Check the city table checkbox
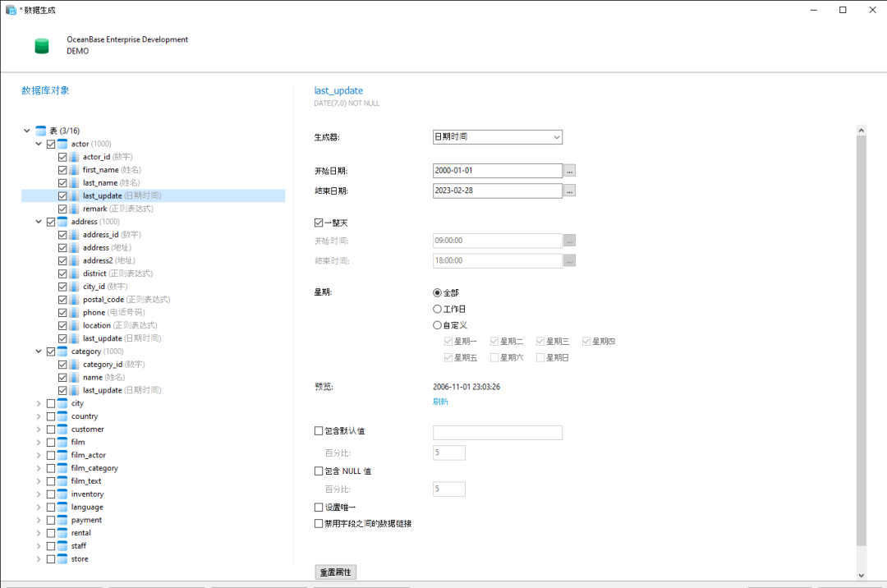The width and height of the screenshot is (887, 588). coord(51,404)
